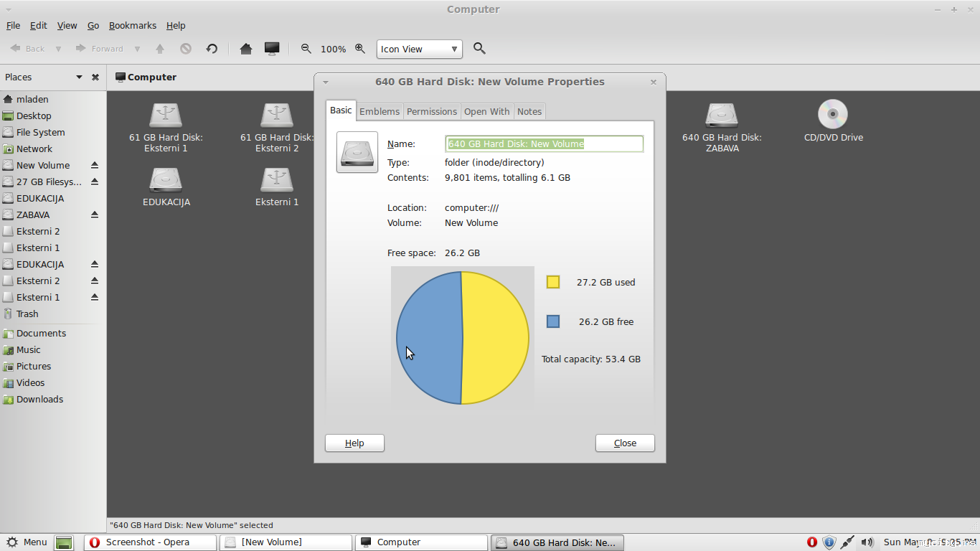Screen dimensions: 980x551
Task: Reset zoom via the 100% label
Action: (333, 50)
